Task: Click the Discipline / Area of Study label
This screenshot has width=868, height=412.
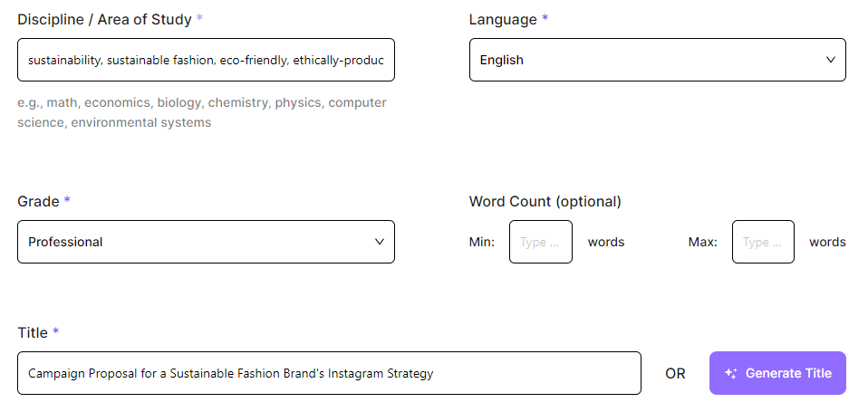Action: [104, 19]
